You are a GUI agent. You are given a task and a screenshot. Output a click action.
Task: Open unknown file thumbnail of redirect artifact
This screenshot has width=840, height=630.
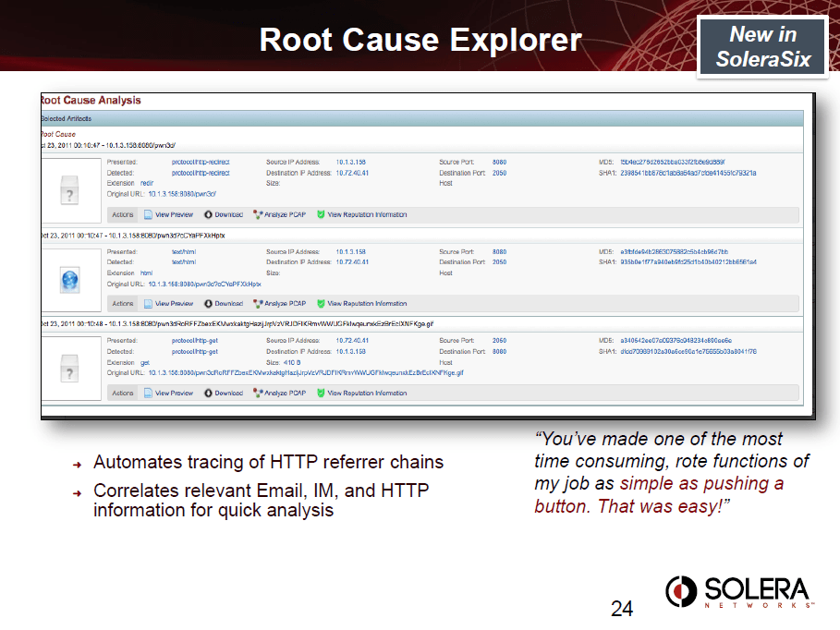tap(69, 190)
